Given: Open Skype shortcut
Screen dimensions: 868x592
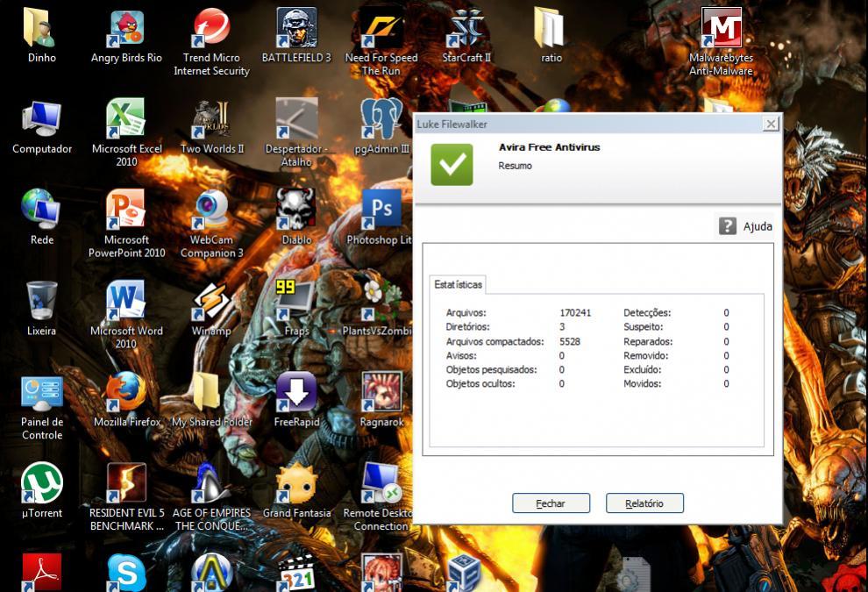Looking at the screenshot, I should (126, 573).
